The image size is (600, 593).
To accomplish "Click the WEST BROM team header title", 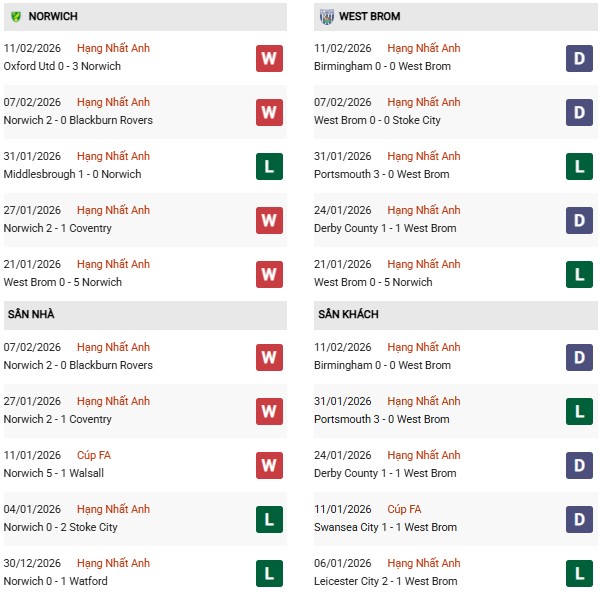I will 372,17.
